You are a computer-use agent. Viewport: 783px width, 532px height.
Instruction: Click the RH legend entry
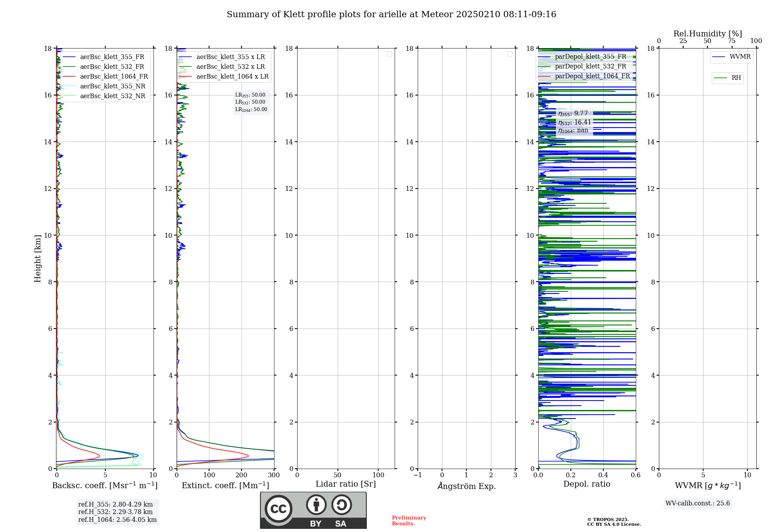point(727,78)
